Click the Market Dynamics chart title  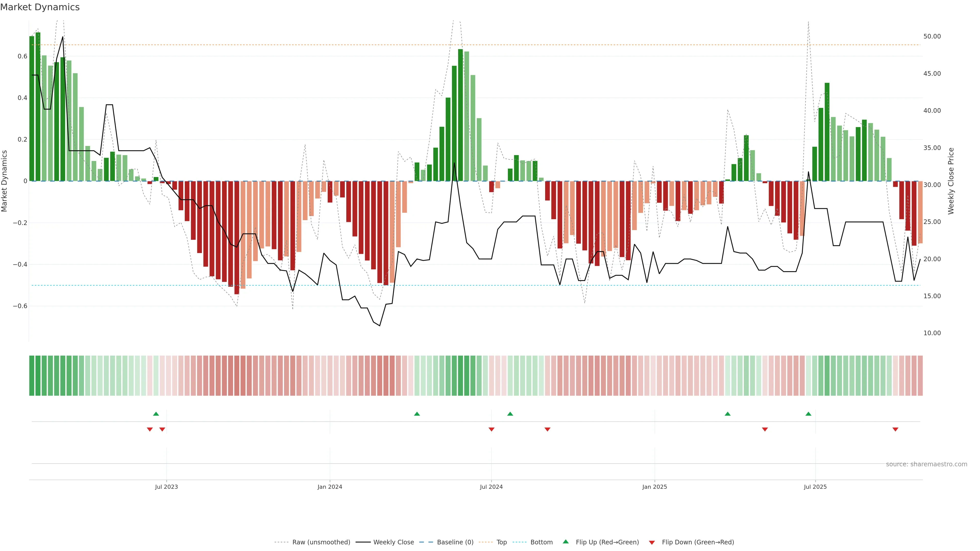click(40, 7)
